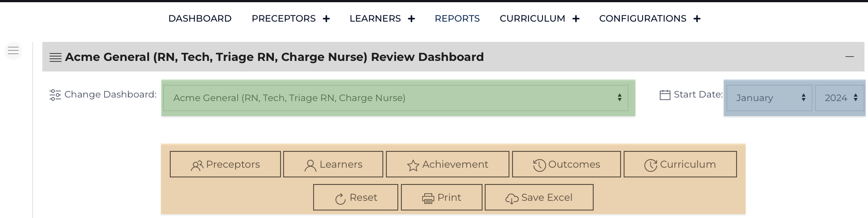Collapse the Review Dashboard panel
The height and width of the screenshot is (218, 868).
click(x=849, y=56)
